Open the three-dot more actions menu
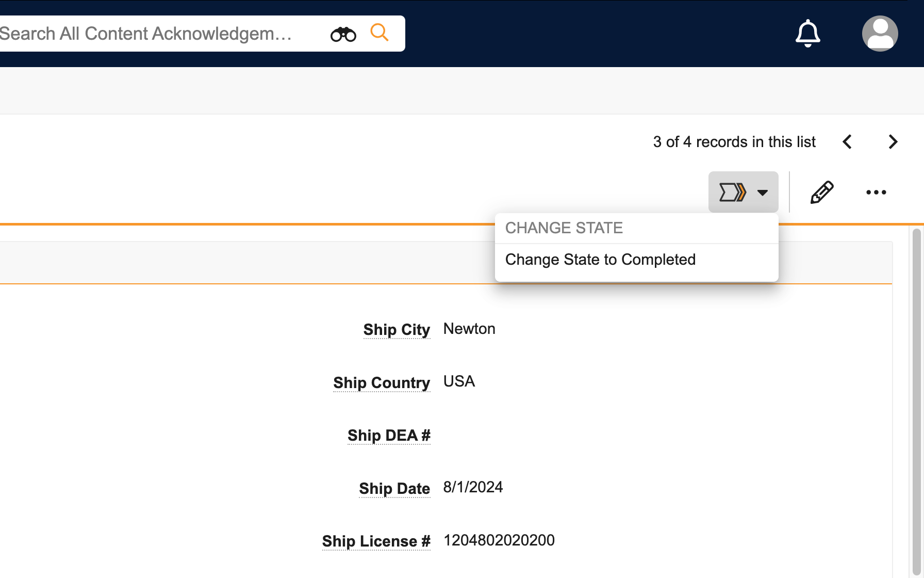The image size is (924, 578). pyautogui.click(x=876, y=192)
